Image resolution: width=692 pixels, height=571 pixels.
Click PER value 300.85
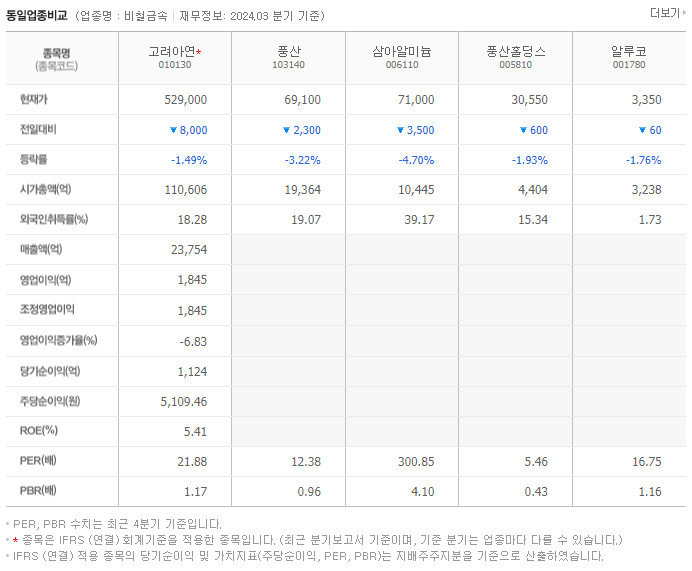pos(416,462)
